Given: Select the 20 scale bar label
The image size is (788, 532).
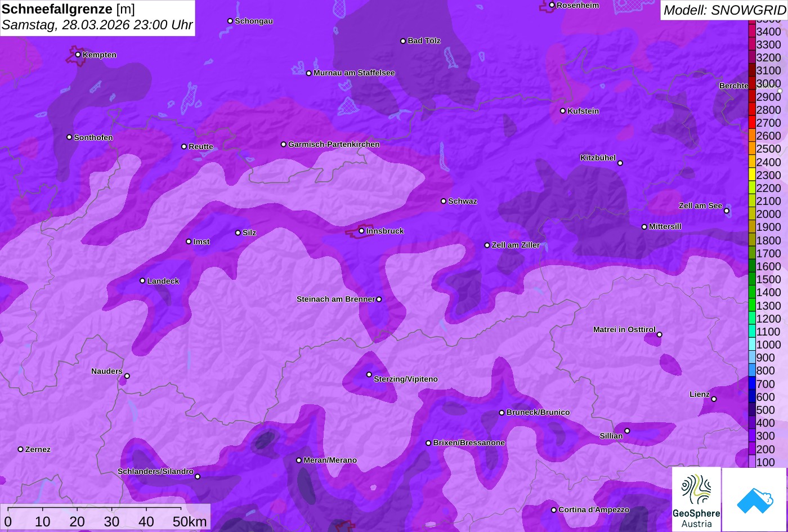Looking at the screenshot, I should (77, 521).
